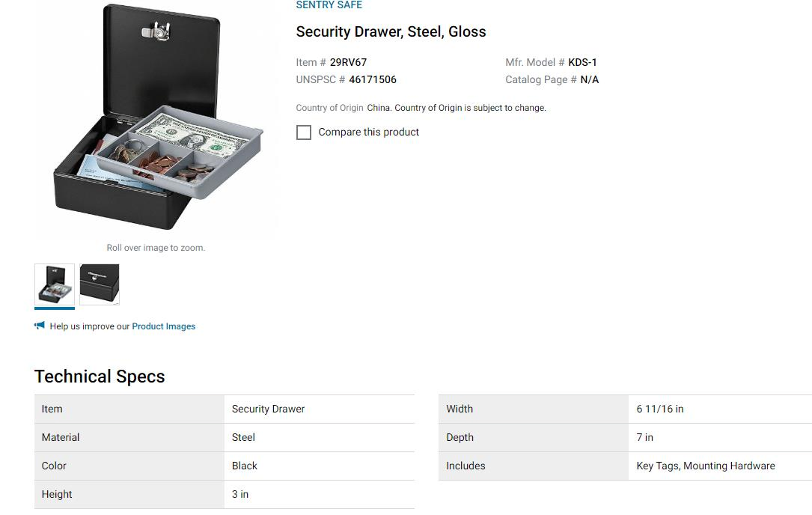Follow the Product Images link
812x515 pixels.
(x=163, y=326)
